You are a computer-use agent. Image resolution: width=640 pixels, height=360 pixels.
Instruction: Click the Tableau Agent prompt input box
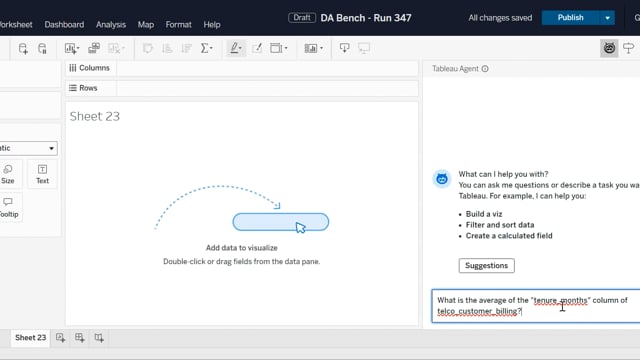click(536, 306)
